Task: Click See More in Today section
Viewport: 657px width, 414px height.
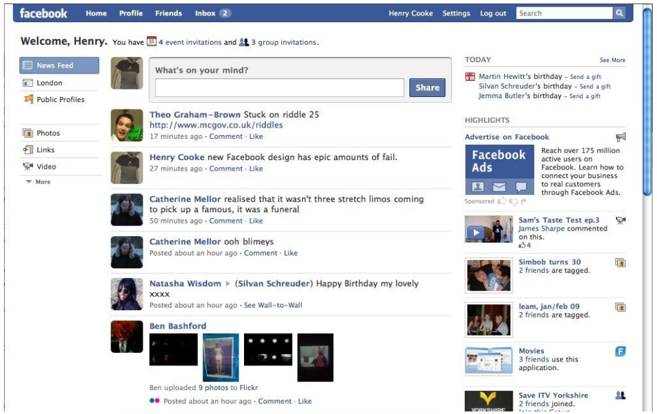Action: 612,60
